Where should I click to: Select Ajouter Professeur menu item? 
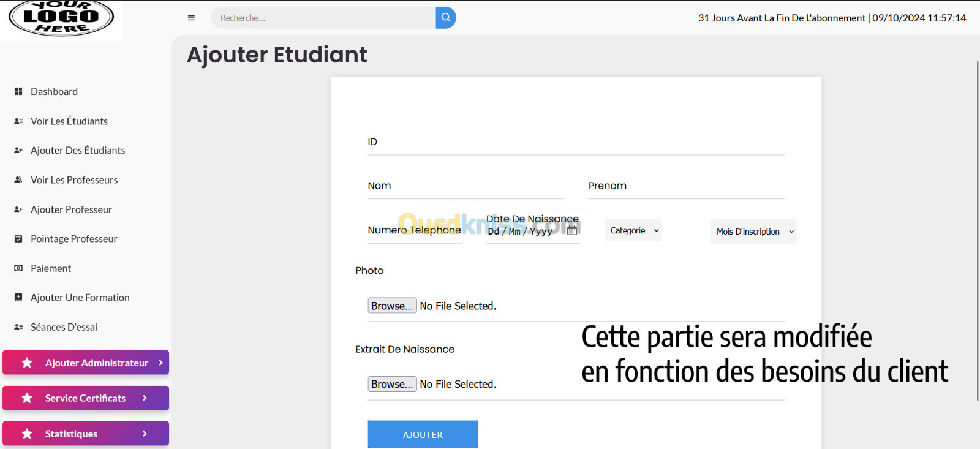71,209
